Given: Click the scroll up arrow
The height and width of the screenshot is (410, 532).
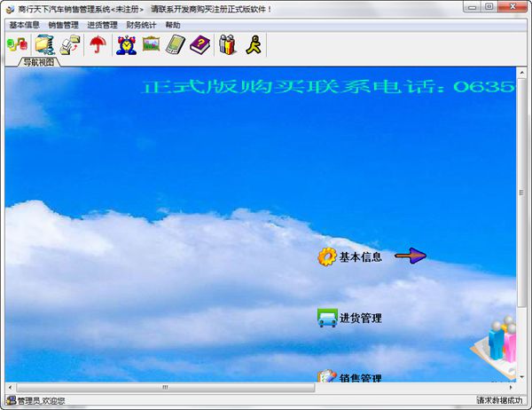Looking at the screenshot, I should click(x=521, y=73).
